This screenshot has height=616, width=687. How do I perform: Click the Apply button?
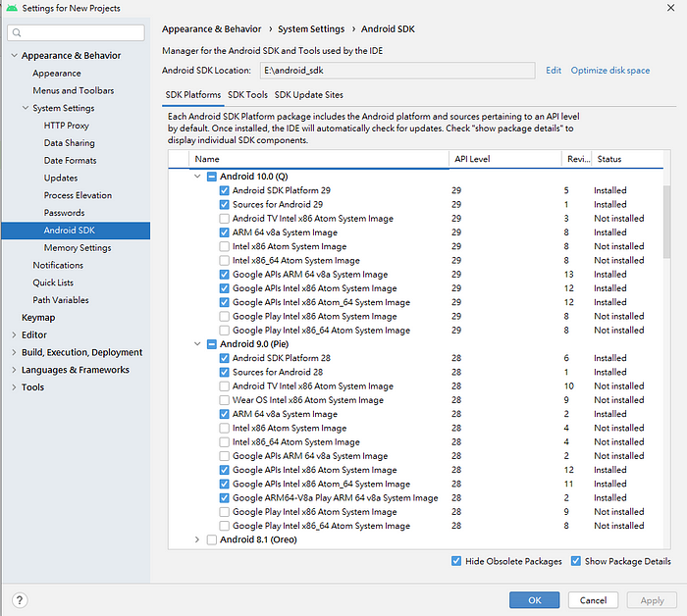pos(652,599)
